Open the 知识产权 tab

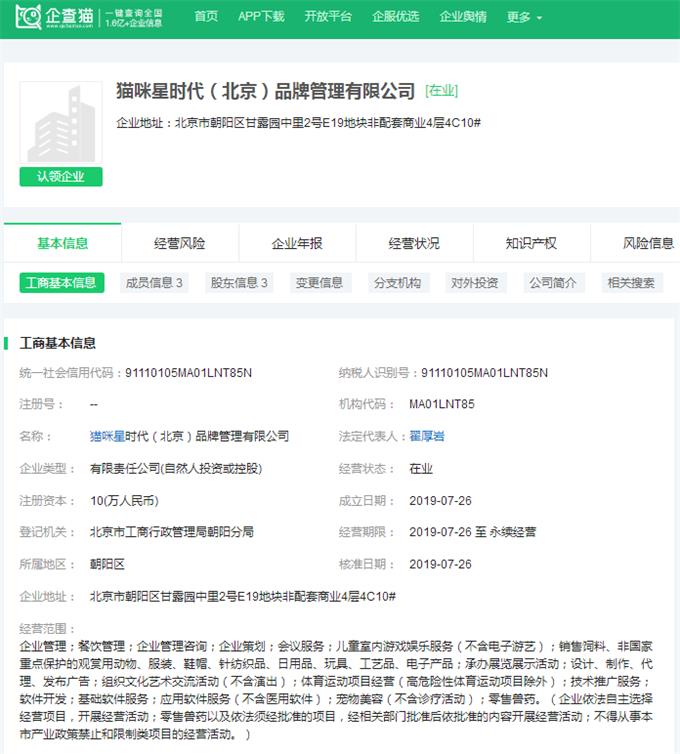pyautogui.click(x=531, y=243)
